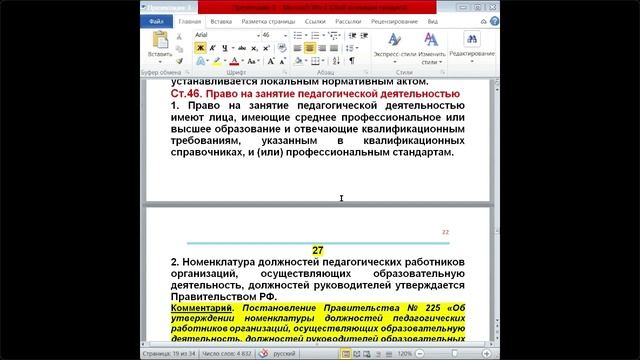Toggle Subscript formatting

tap(254, 48)
